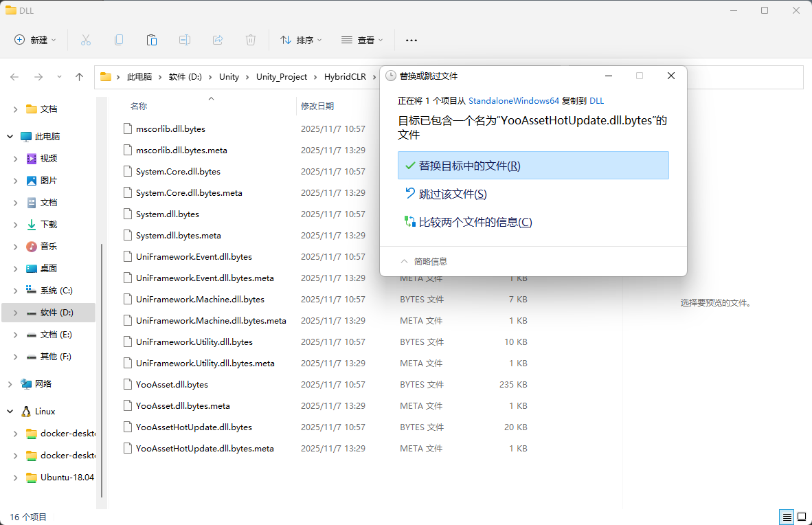
Task: Select YooAssetHotUpdate.dll.bytes.meta file
Action: pyautogui.click(x=205, y=448)
